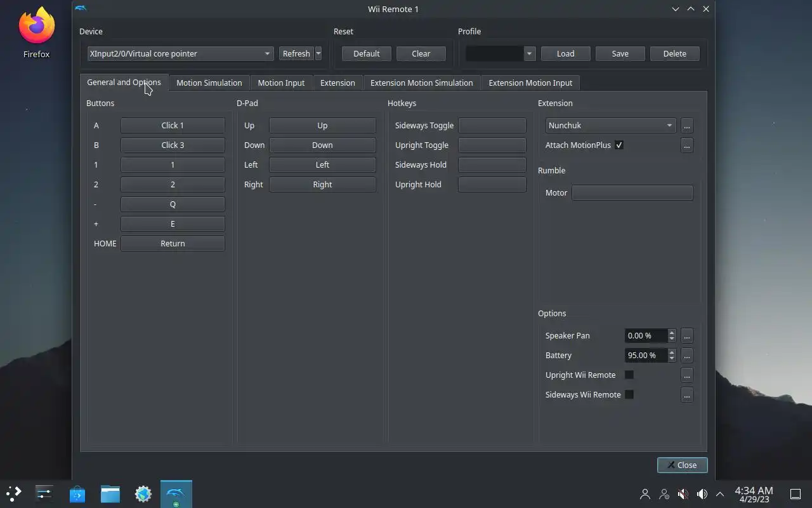Open the system settings sliders taskbar icon
Screen dimensions: 812x508
(x=44, y=493)
